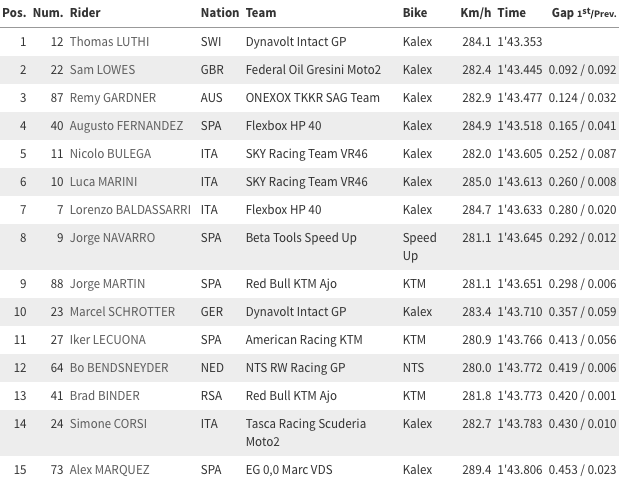Select Bo BENDSNEYDER rider name

pyautogui.click(x=119, y=368)
